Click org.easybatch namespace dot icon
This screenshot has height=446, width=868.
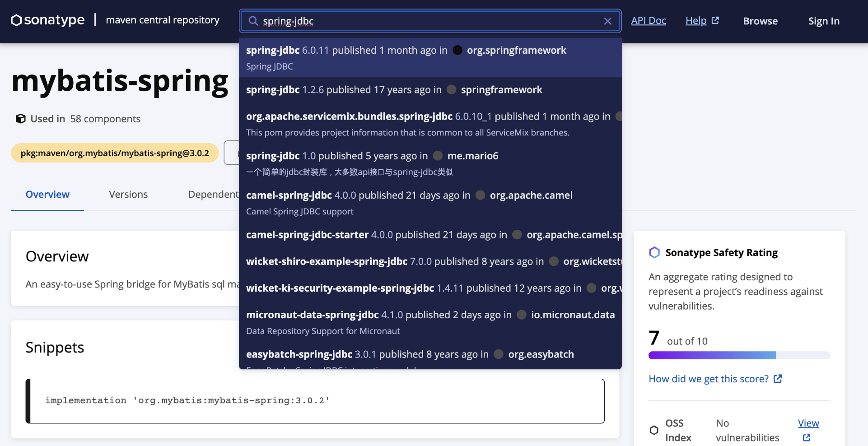499,354
